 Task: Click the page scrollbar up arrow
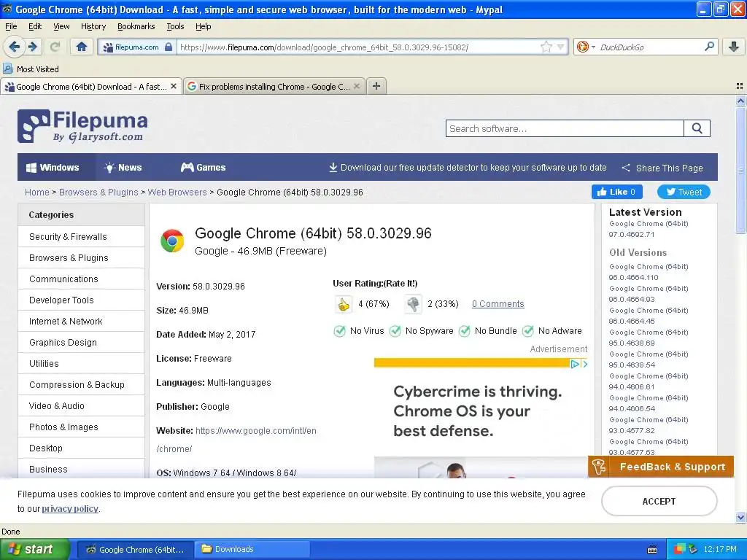coord(740,101)
